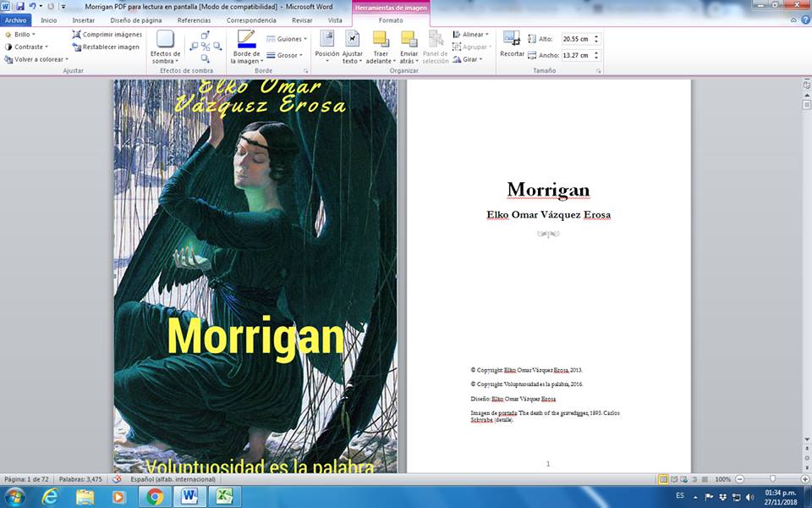
Task: Switch to Print Layout view button
Action: coord(663,479)
